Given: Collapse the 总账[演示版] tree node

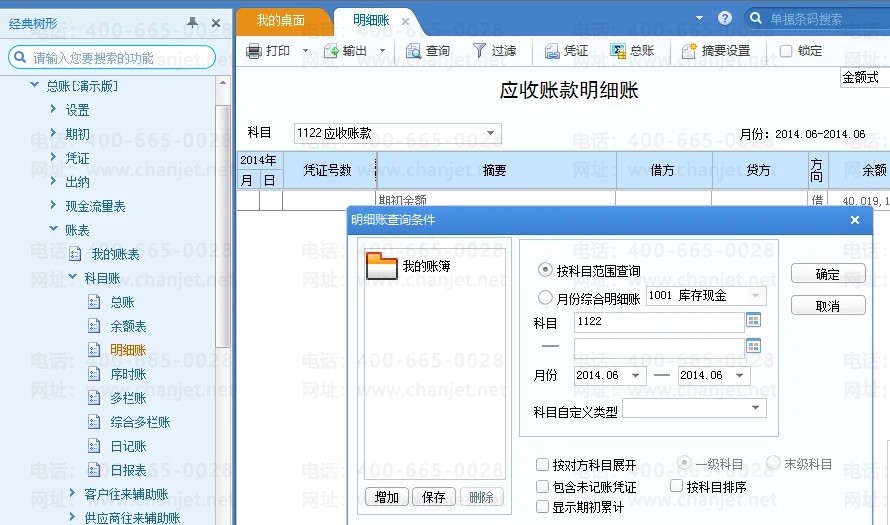Looking at the screenshot, I should coord(35,85).
